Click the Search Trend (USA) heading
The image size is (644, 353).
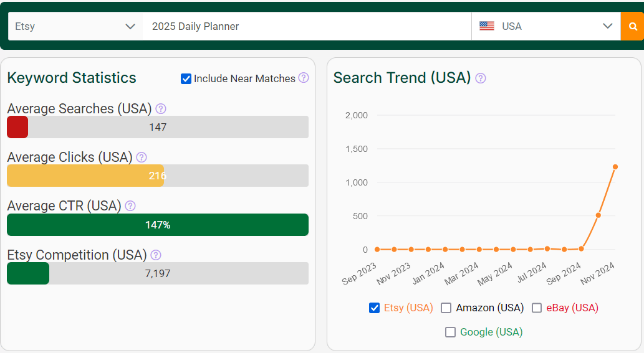coord(402,78)
